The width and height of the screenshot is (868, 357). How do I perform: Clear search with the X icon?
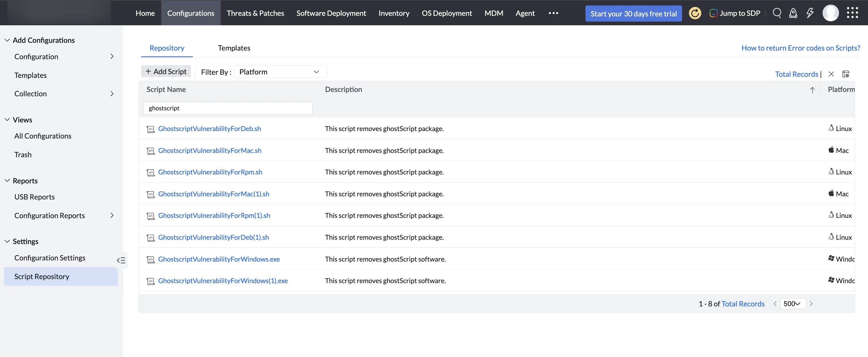[831, 74]
